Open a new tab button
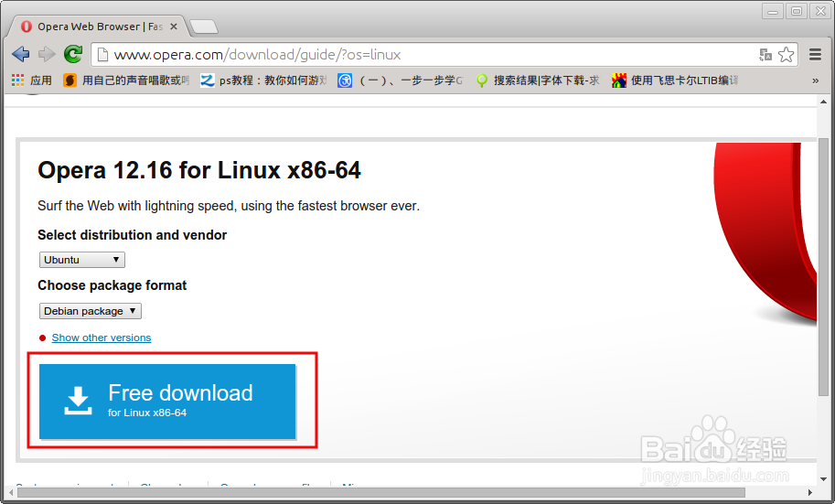This screenshot has width=835, height=504. [203, 27]
